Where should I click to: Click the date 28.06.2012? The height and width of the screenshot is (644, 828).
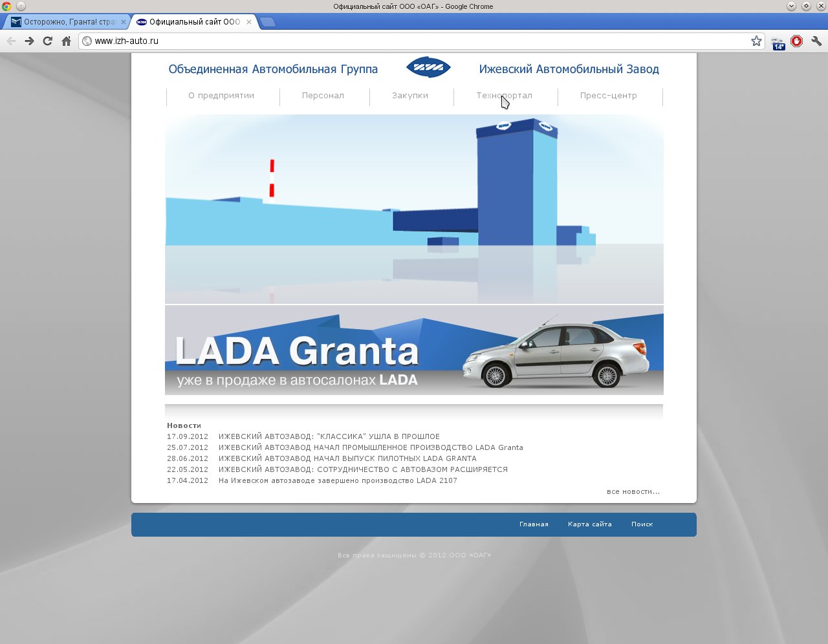(188, 458)
